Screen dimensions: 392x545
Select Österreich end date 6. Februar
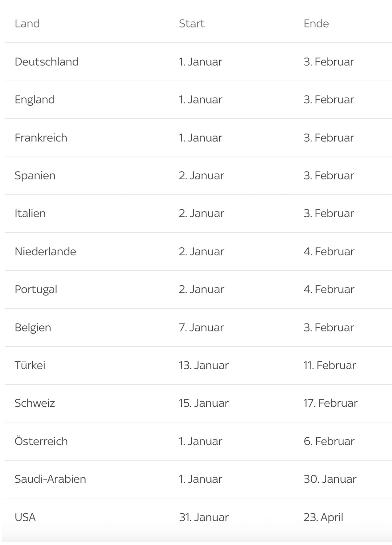(x=329, y=441)
